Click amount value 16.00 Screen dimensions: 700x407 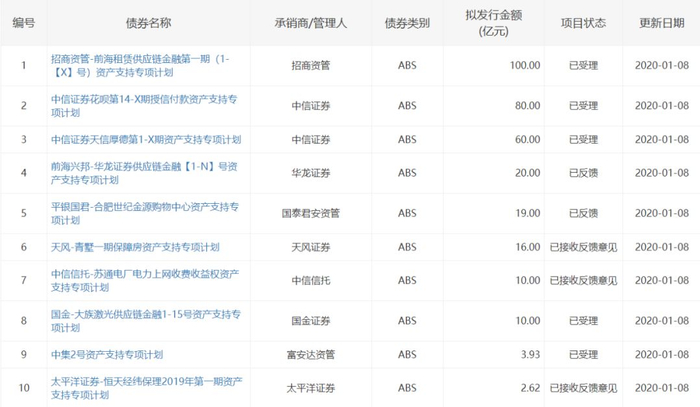pyautogui.click(x=528, y=247)
